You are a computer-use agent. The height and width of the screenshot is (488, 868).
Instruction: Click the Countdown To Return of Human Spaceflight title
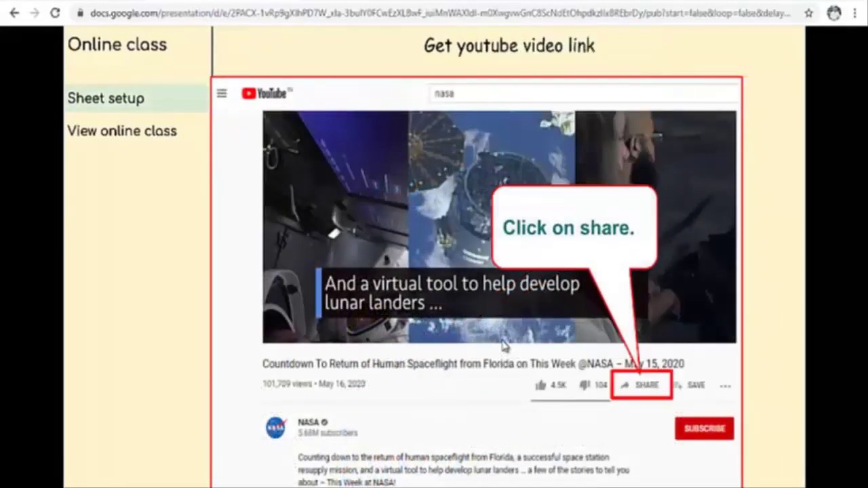473,364
